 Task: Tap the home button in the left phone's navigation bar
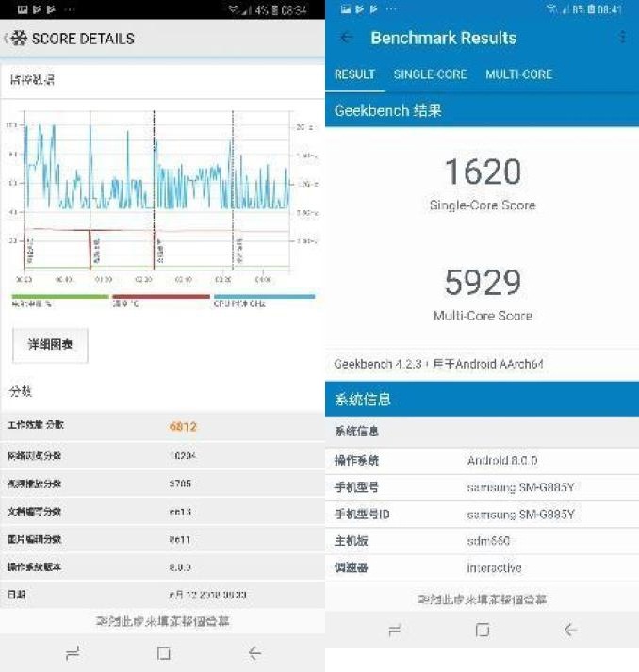(x=163, y=653)
